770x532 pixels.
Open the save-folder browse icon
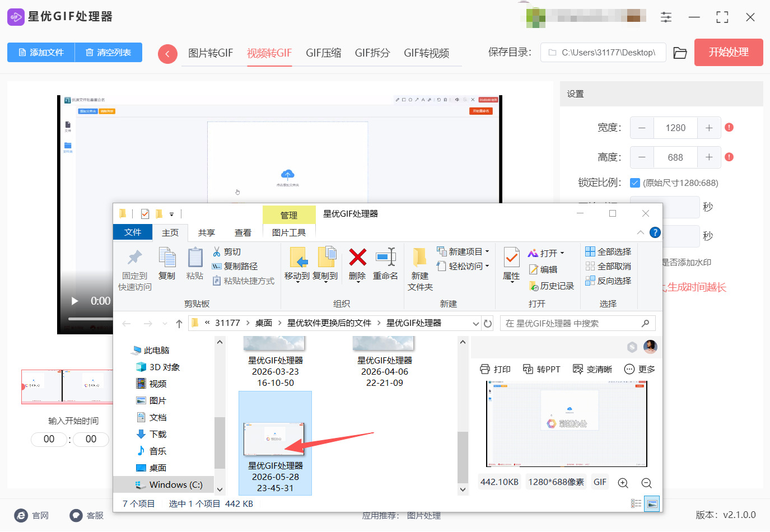click(x=680, y=53)
